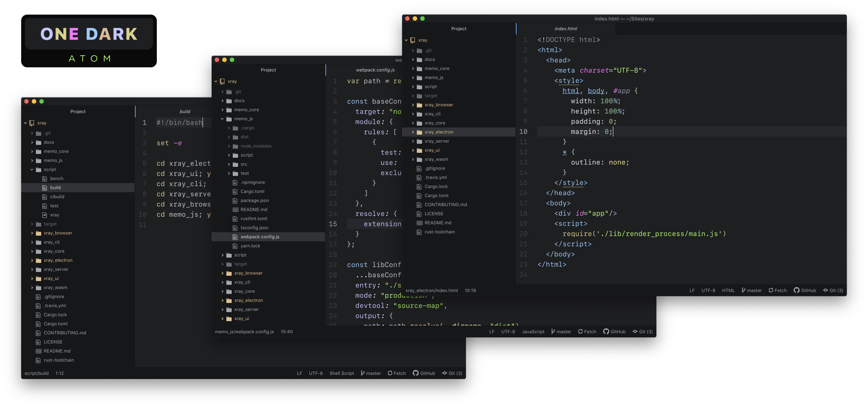
Task: Click xray_electron folder icon in index.html window
Action: (419, 132)
